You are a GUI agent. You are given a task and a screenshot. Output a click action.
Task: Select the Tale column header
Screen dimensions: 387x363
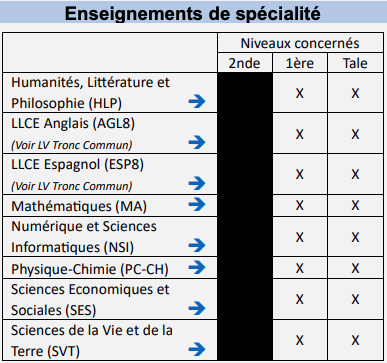(355, 63)
